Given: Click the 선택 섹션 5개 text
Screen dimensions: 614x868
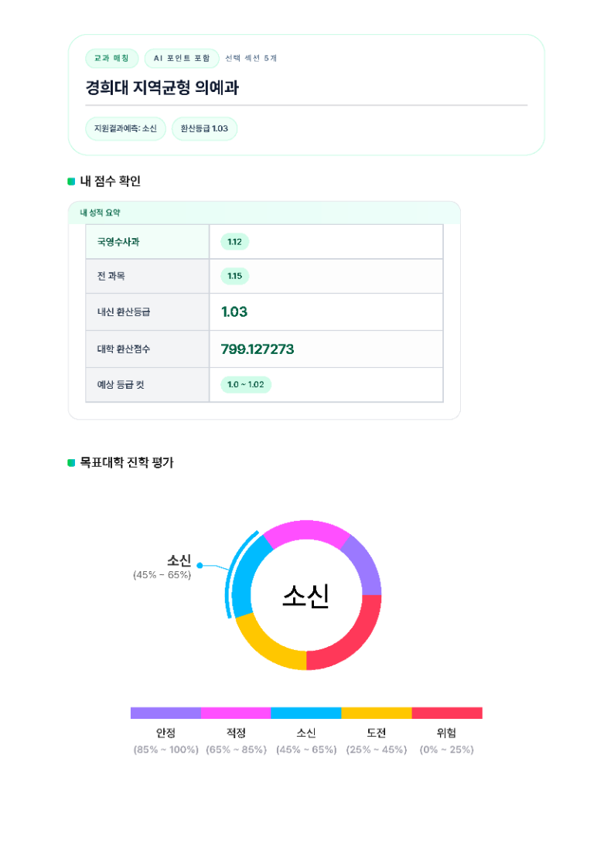Looking at the screenshot, I should point(251,59).
